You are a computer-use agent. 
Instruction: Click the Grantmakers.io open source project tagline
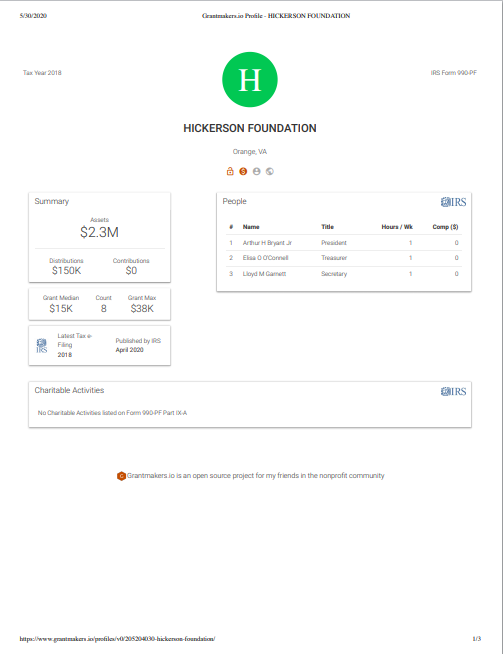click(255, 476)
